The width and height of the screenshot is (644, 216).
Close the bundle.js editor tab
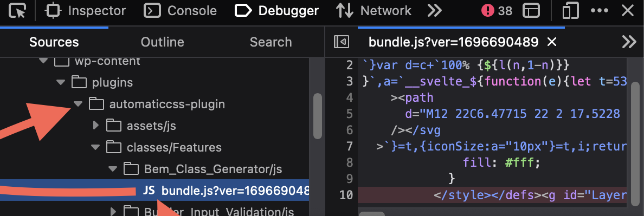(552, 42)
